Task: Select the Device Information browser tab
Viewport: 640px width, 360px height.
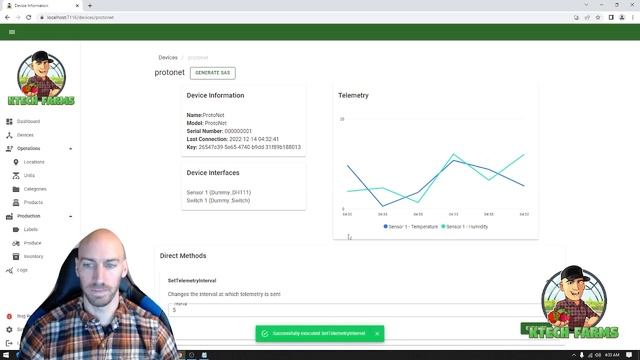Action: coord(42,6)
